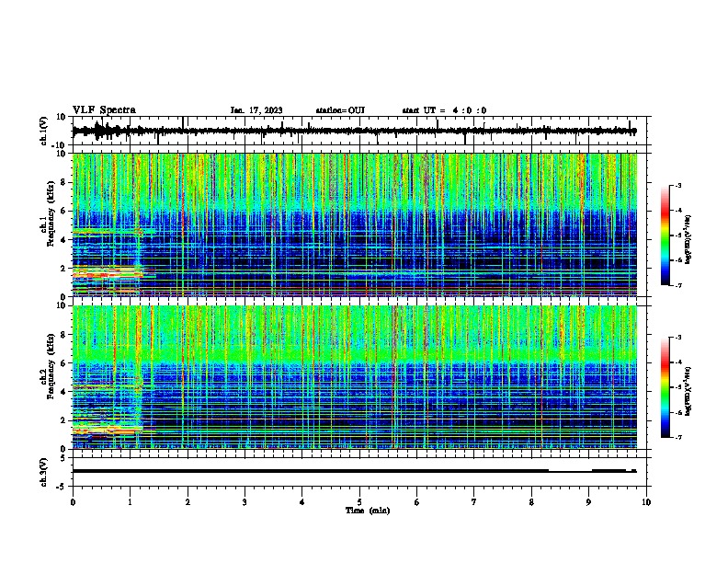Click the ch.3 black voltage trace

354,471
